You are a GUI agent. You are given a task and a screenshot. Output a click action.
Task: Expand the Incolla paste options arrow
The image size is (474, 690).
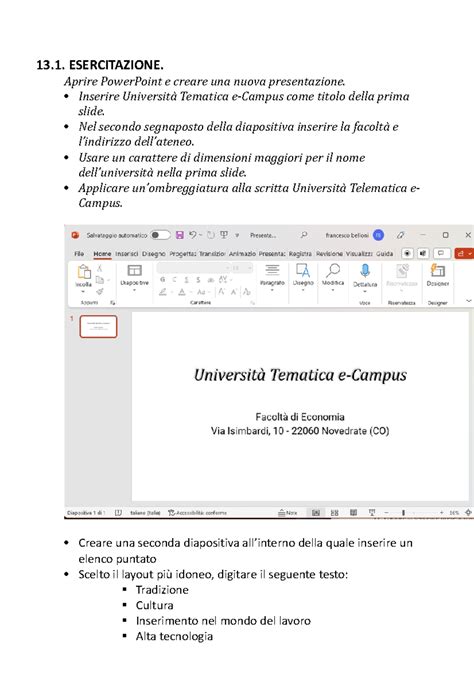(x=83, y=291)
